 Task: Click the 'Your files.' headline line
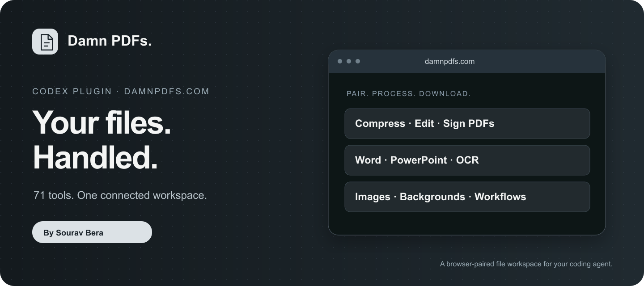pos(102,122)
